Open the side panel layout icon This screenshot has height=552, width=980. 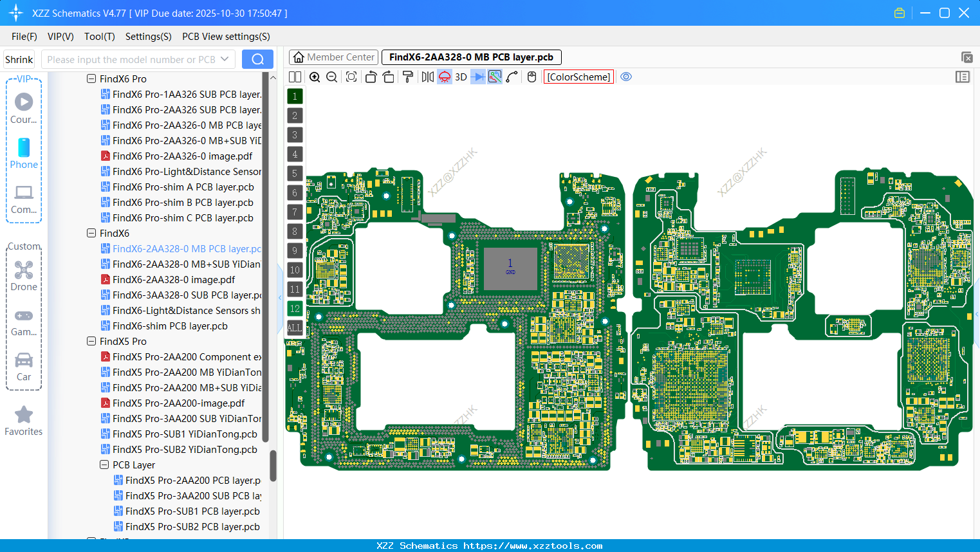963,77
